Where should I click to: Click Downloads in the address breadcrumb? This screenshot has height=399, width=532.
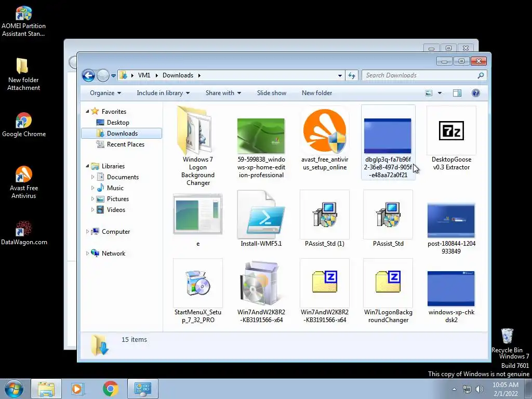pos(178,75)
